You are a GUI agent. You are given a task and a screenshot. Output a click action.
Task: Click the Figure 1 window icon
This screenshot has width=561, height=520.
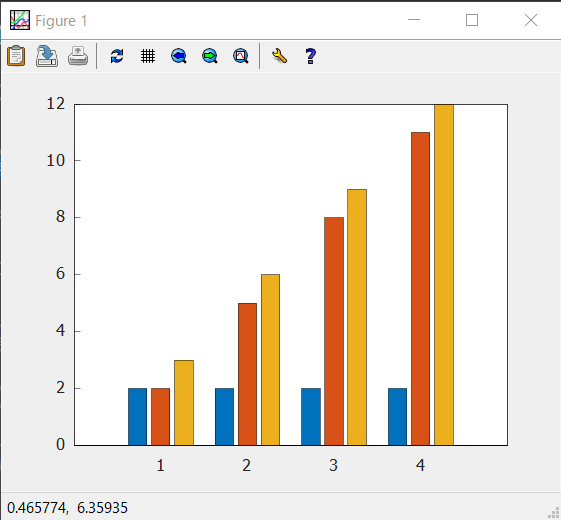tap(20, 20)
